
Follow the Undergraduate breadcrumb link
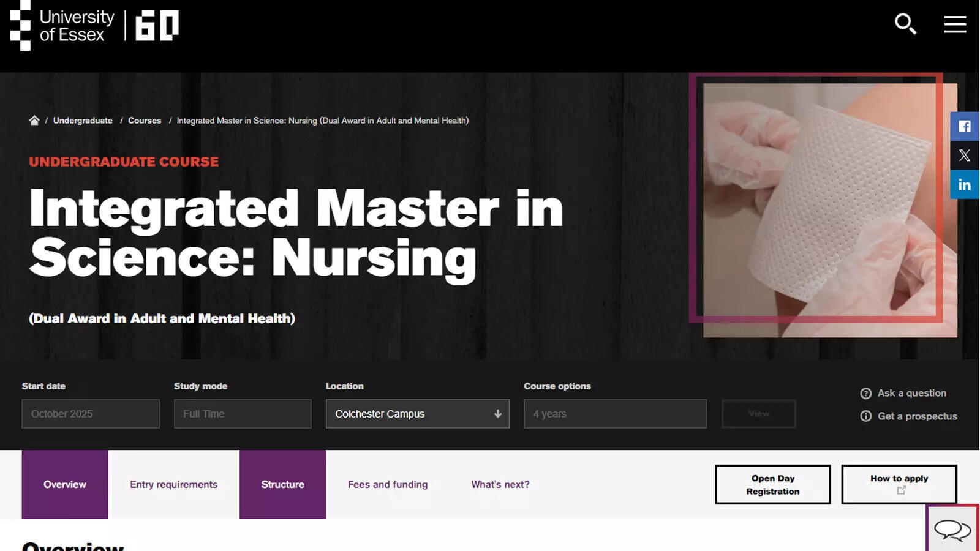click(x=83, y=121)
